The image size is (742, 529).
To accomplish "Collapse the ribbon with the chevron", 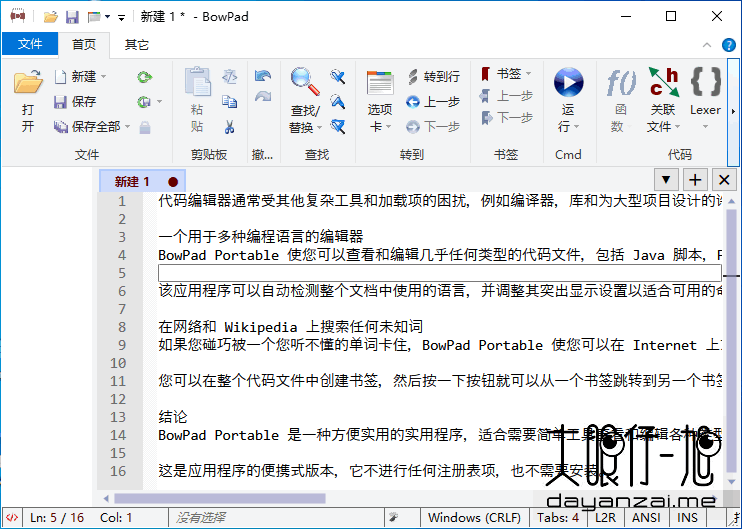I will click(707, 45).
